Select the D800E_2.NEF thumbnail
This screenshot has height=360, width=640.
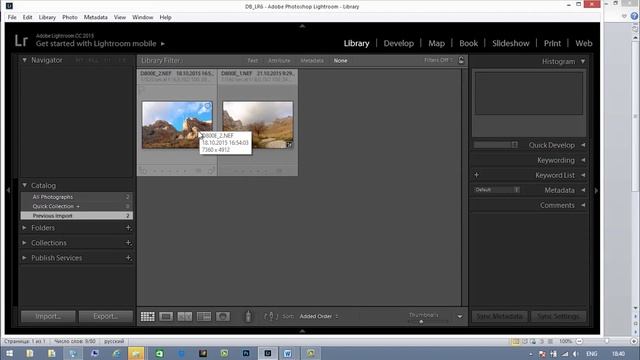pos(177,125)
